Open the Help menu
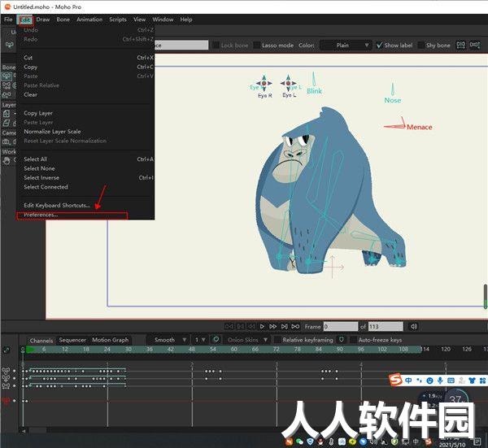Viewport: 488px width, 448px height. click(x=186, y=20)
